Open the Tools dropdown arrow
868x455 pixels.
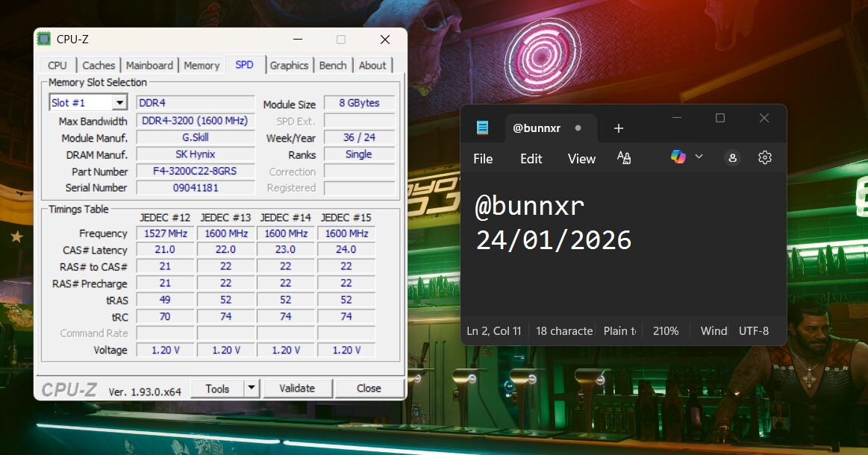pyautogui.click(x=251, y=388)
